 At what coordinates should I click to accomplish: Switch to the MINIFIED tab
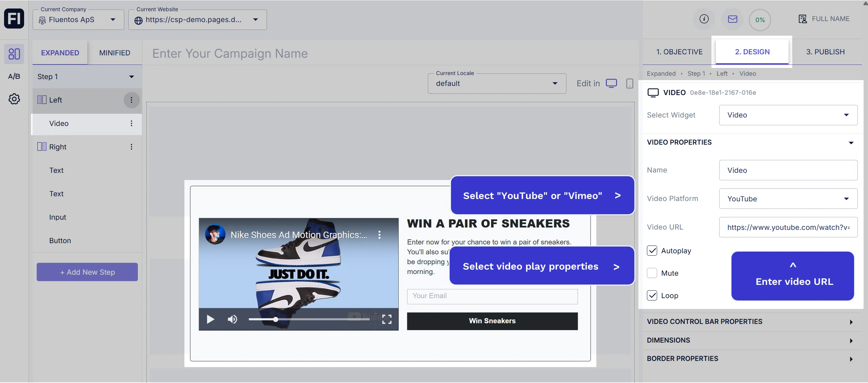tap(115, 53)
